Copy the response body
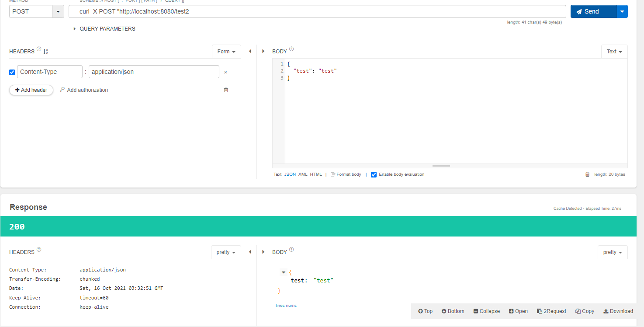644x327 pixels. pos(585,311)
